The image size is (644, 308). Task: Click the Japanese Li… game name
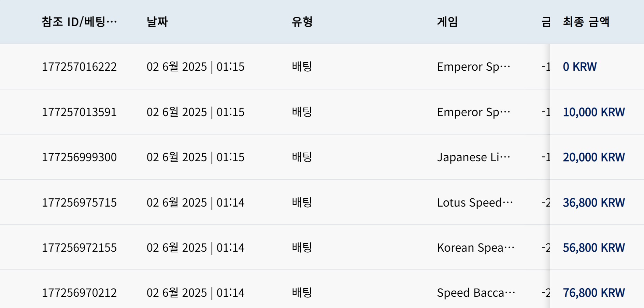[x=474, y=157]
